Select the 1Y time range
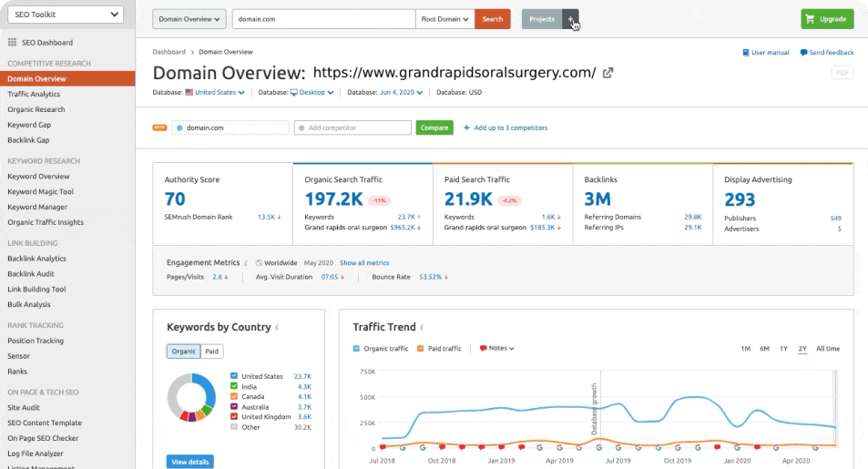Viewport: 868px width, 469px height. coord(784,349)
